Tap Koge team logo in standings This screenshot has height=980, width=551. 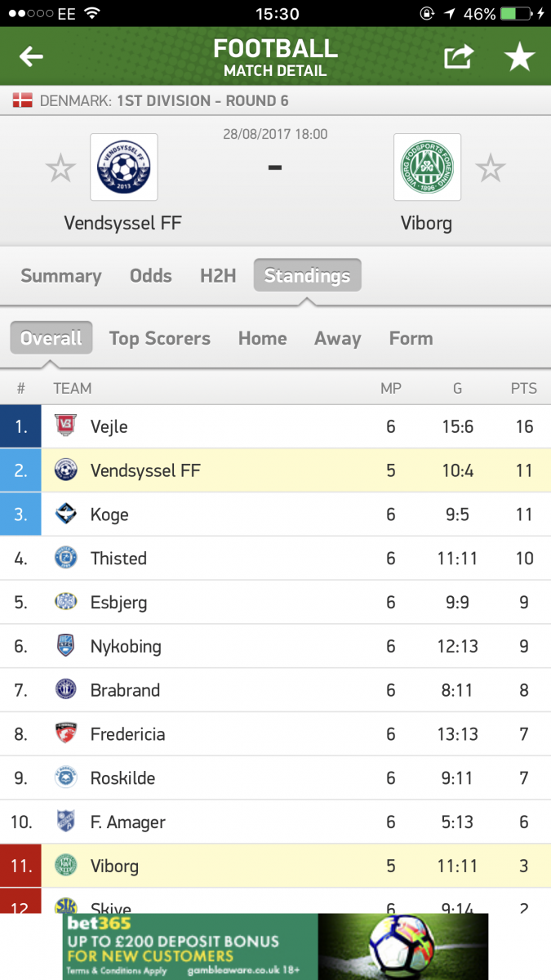point(65,514)
